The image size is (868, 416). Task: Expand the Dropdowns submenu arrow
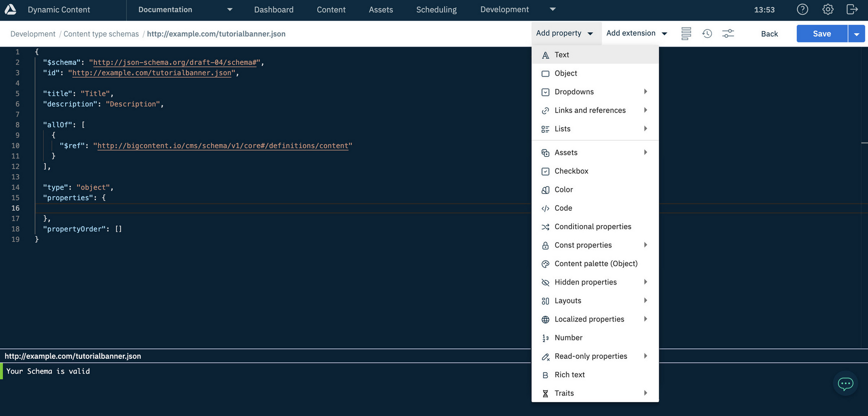click(x=645, y=92)
